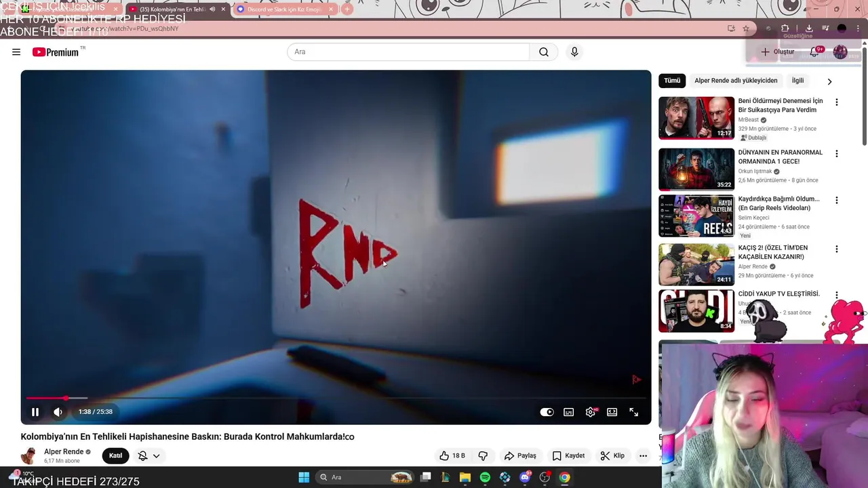The height and width of the screenshot is (488, 868).
Task: Click the Oluştur create button
Action: click(x=777, y=52)
